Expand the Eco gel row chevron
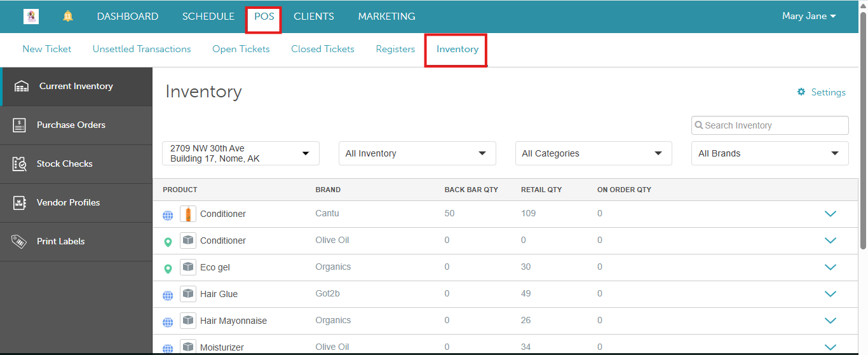The image size is (868, 355). point(830,267)
